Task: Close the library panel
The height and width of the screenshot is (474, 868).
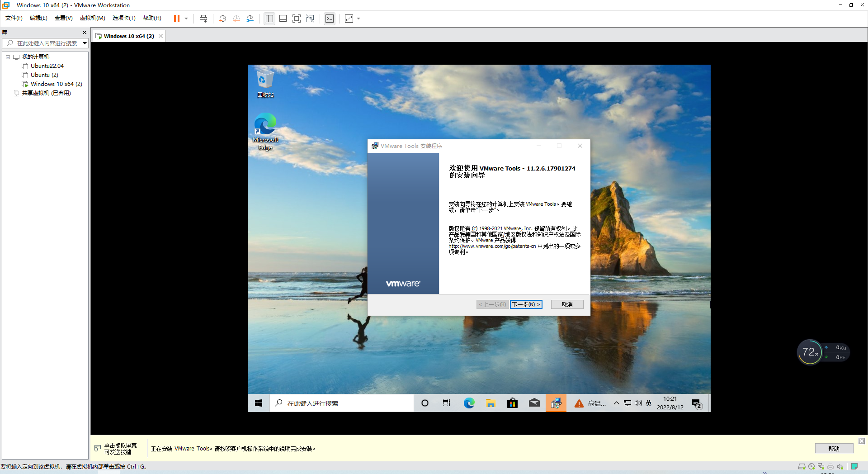Action: point(85,33)
